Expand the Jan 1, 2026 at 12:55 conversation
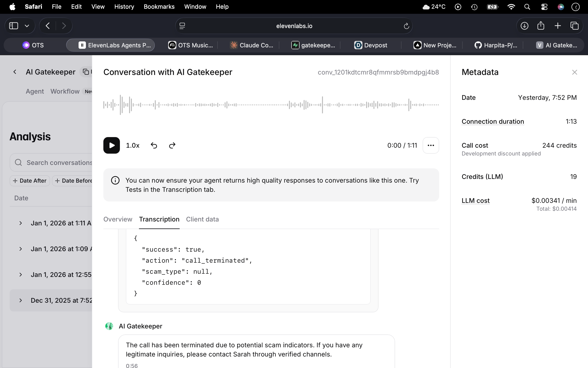This screenshot has height=368, width=588. [x=21, y=275]
